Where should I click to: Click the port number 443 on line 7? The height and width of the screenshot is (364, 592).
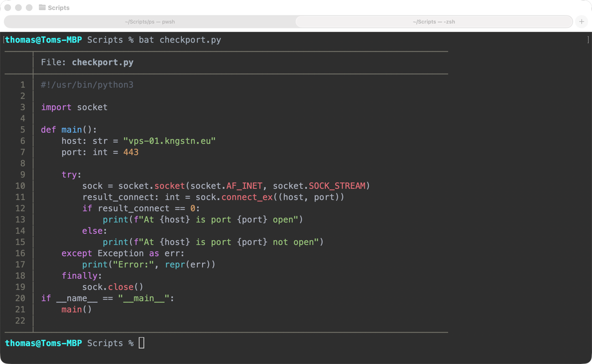(x=131, y=152)
